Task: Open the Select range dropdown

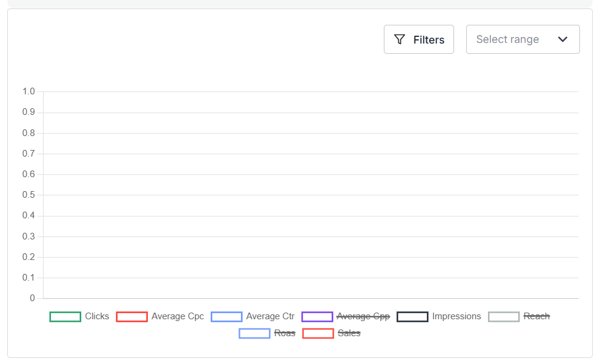Action: pos(509,39)
